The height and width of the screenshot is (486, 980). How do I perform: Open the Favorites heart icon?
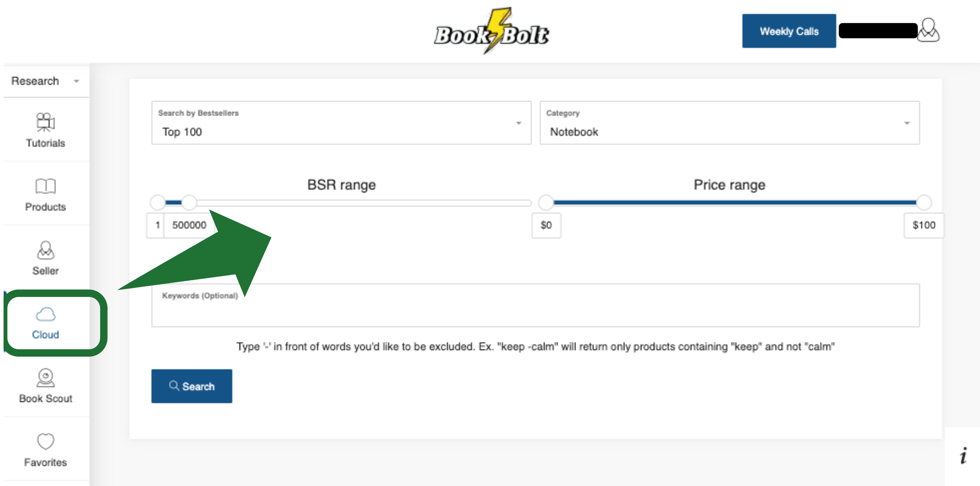tap(46, 441)
